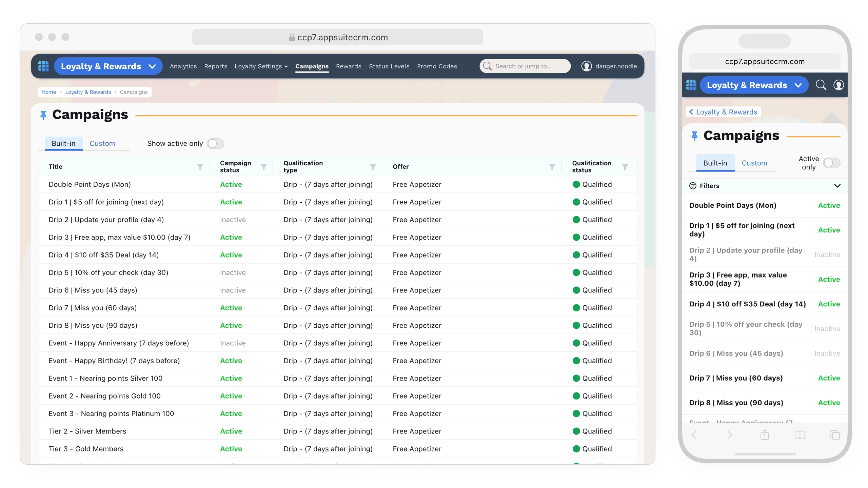Click the mobile user profile icon
The height and width of the screenshot is (488, 868).
click(839, 85)
